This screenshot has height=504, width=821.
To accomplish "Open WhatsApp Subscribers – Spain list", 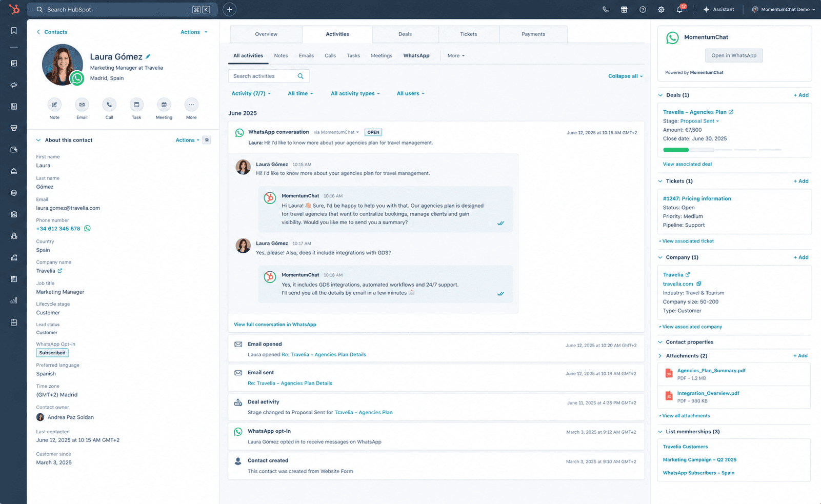I will pyautogui.click(x=698, y=473).
